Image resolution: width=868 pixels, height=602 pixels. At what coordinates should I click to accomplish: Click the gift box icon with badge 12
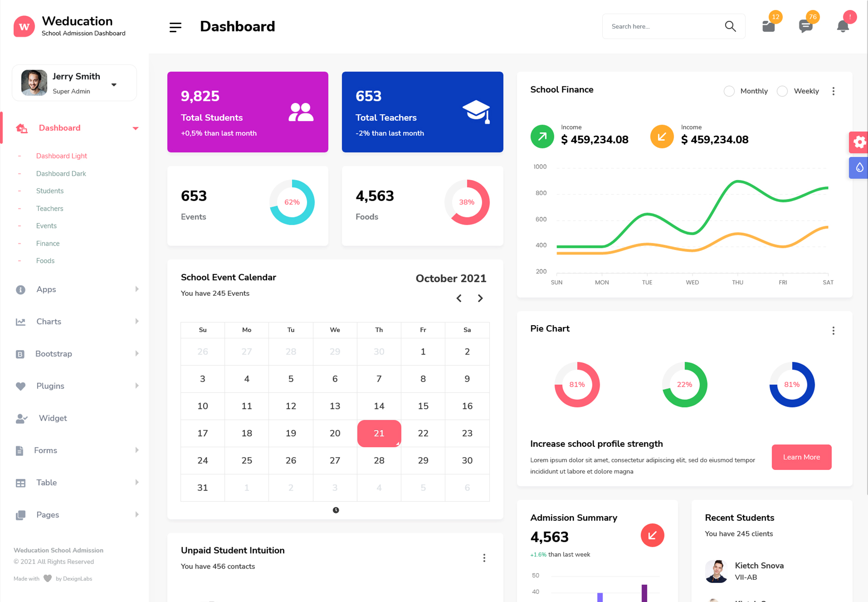coord(769,26)
